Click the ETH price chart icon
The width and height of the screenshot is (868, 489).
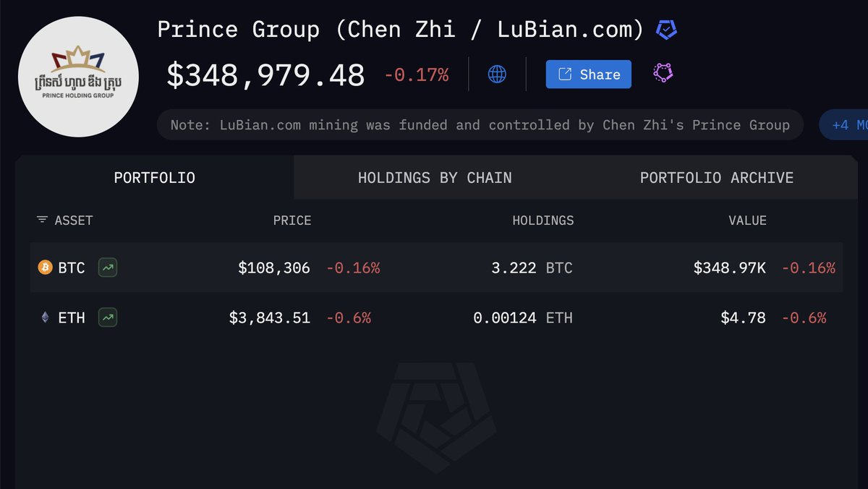pos(108,317)
